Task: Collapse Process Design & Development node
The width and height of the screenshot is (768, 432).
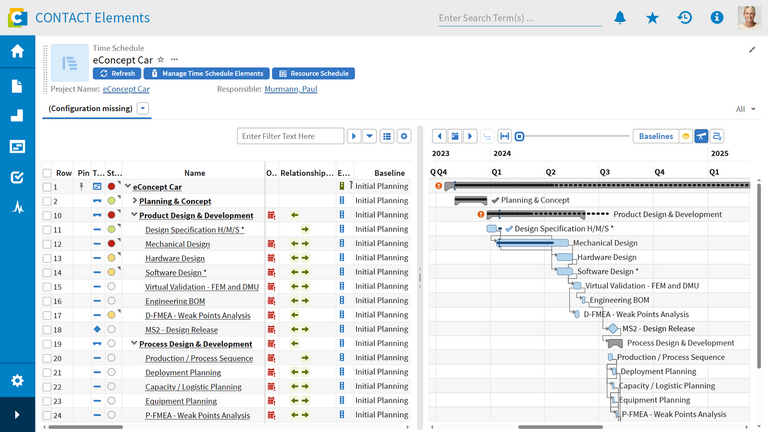Action: click(134, 343)
